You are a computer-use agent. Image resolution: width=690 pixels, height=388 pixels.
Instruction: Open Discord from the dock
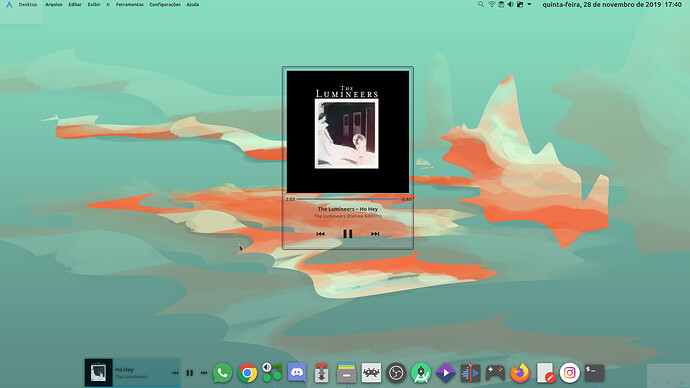coord(297,373)
